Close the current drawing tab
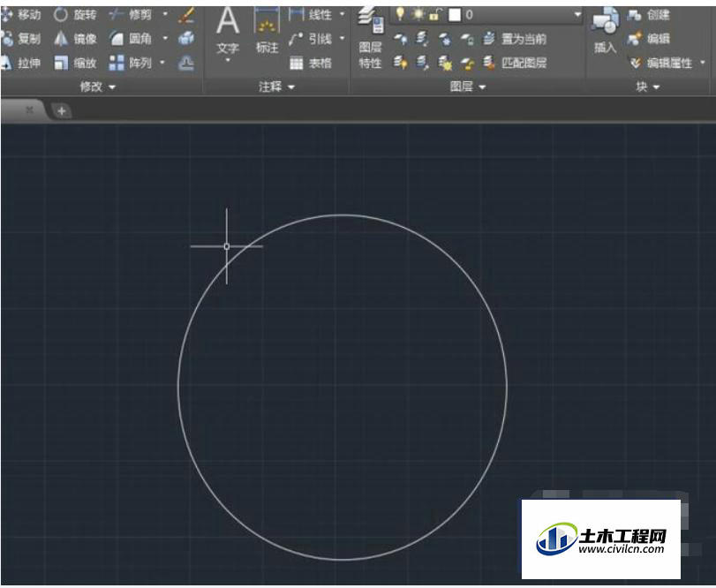 point(30,110)
